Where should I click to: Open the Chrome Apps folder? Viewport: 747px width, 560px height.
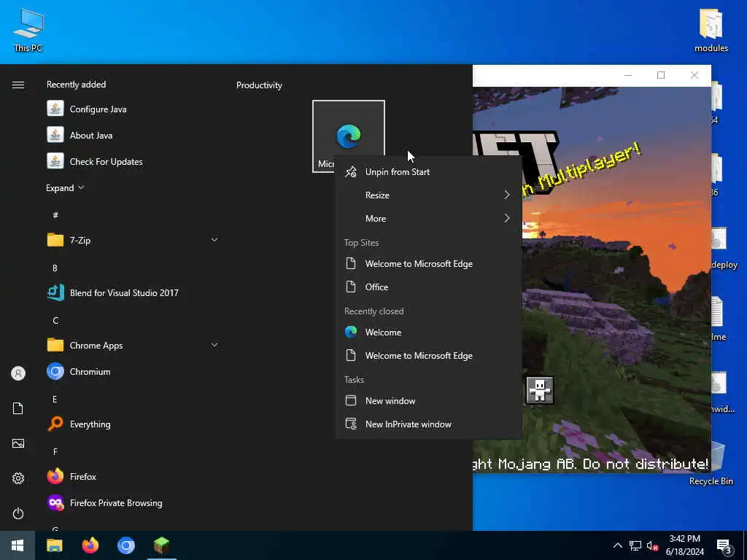pyautogui.click(x=133, y=345)
